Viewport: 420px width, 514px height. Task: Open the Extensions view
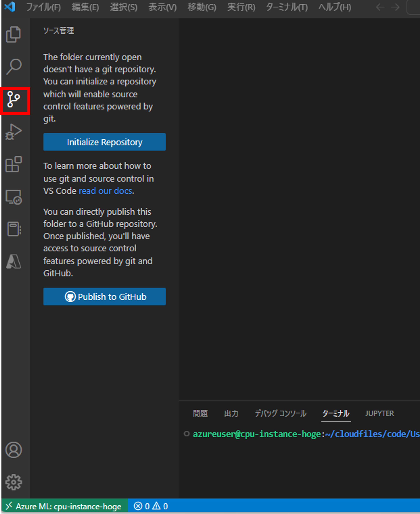coord(13,165)
